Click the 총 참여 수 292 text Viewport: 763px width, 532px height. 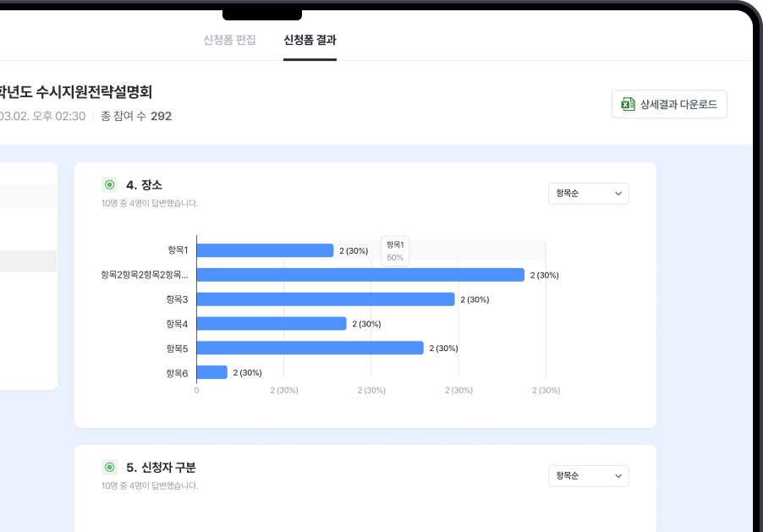coord(136,116)
